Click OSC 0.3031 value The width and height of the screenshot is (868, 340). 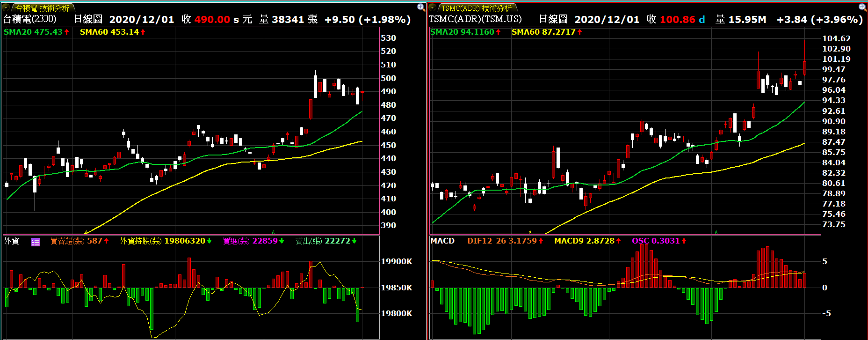click(x=659, y=241)
